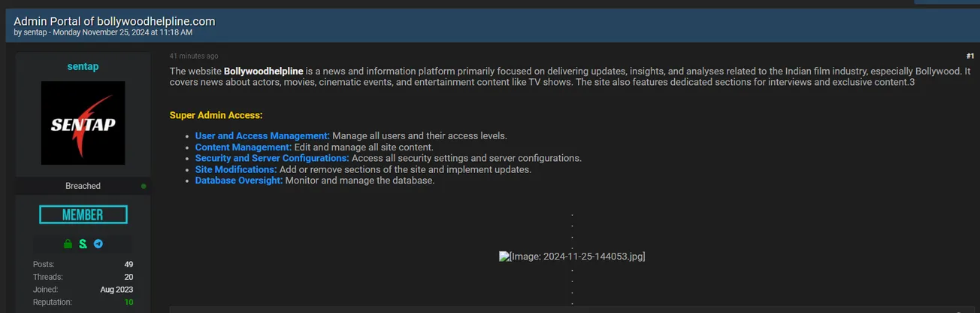Screen dimensions: 980x313
Task: Click the 41 minutes ago timestamp
Action: [194, 56]
